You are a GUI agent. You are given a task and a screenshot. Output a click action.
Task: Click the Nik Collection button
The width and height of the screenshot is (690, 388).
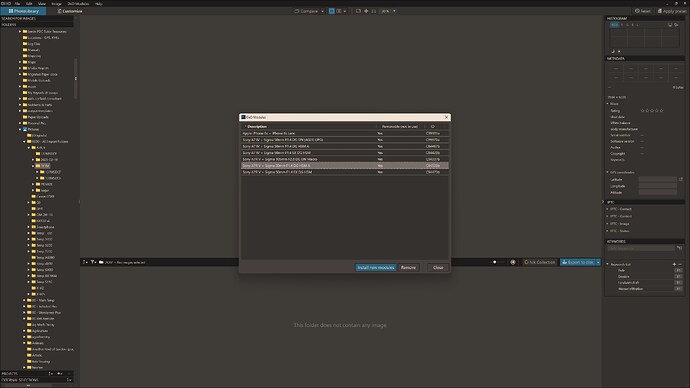tap(540, 262)
